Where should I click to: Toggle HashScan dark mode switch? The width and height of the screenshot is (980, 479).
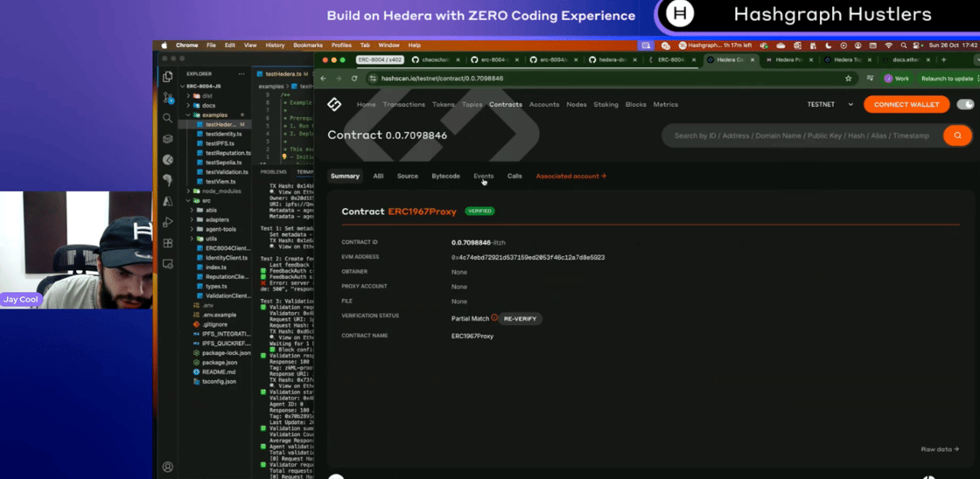965,104
